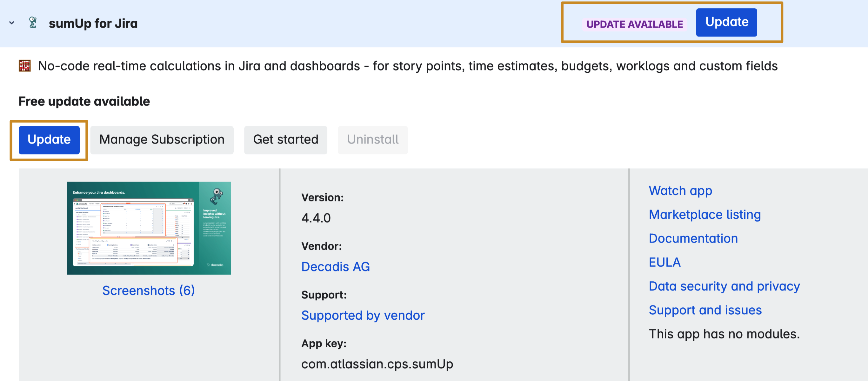Click the sumUp app logo icon

[33, 23]
